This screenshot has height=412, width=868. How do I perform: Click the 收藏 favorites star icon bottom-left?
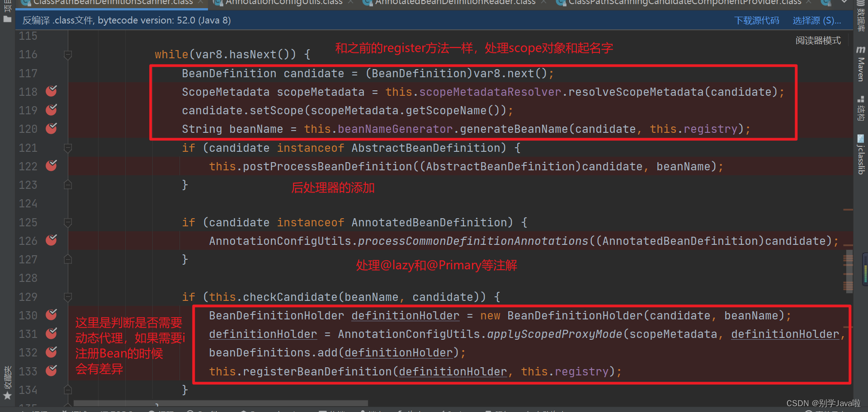(x=8, y=393)
